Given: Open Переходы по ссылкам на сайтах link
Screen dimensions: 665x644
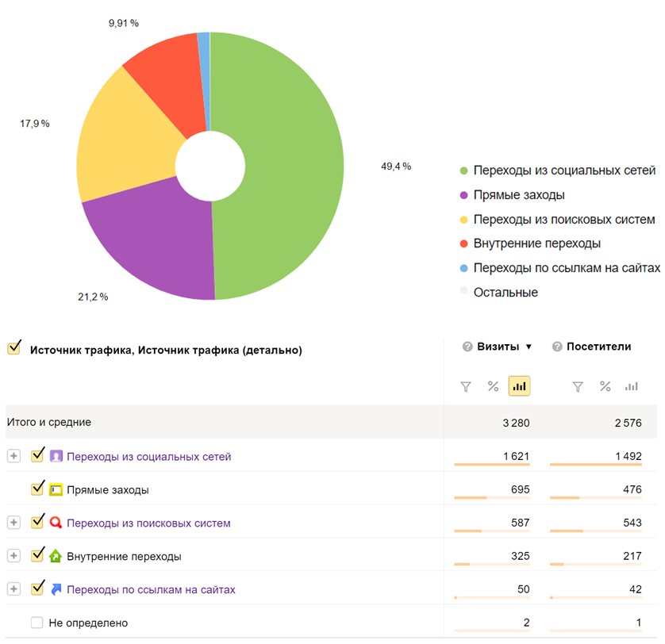Looking at the screenshot, I should [151, 589].
